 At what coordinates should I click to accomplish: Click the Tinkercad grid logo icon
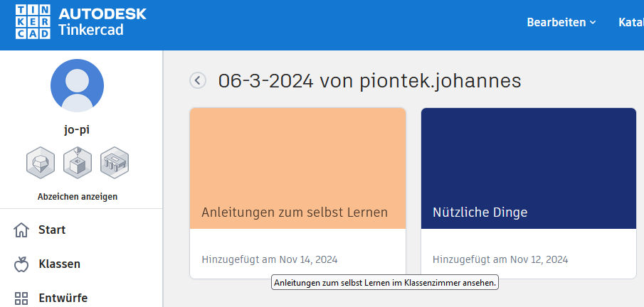click(32, 22)
